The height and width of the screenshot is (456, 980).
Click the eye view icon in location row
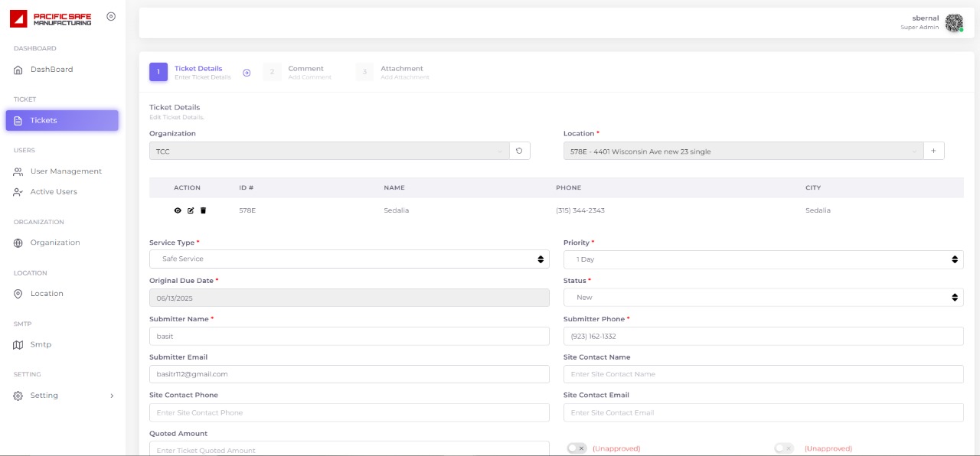(178, 210)
